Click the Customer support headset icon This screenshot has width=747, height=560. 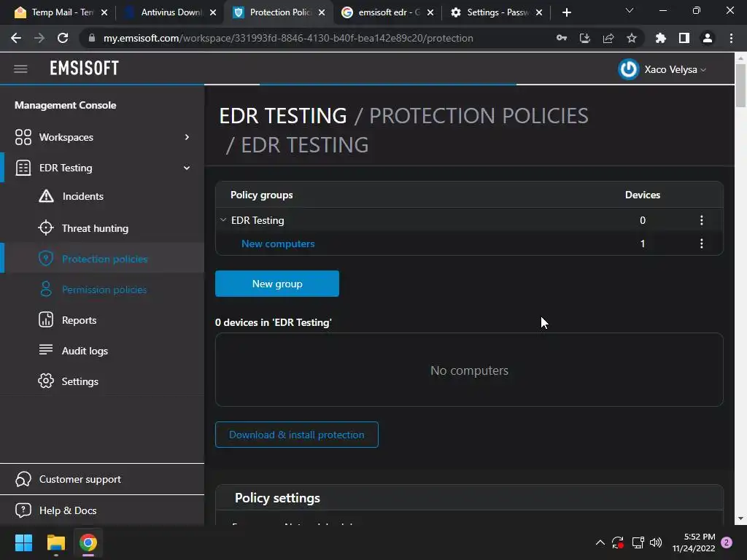point(23,479)
